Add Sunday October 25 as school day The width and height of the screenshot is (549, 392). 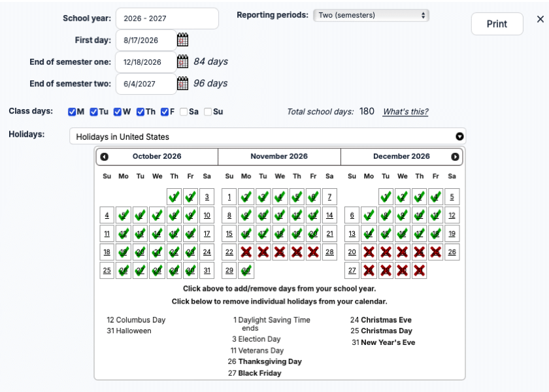[x=107, y=270]
